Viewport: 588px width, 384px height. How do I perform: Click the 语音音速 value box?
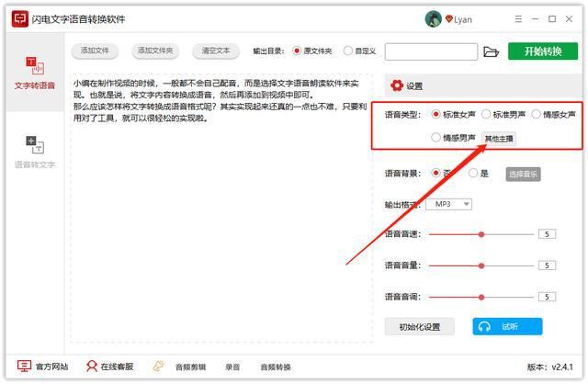point(548,234)
